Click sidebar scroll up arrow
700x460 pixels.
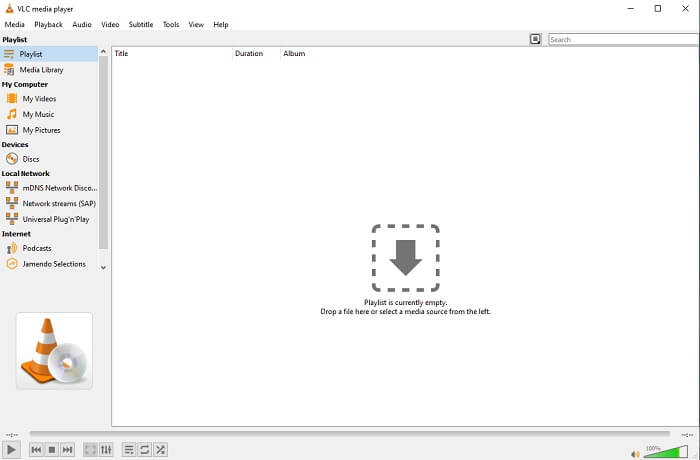[x=103, y=51]
